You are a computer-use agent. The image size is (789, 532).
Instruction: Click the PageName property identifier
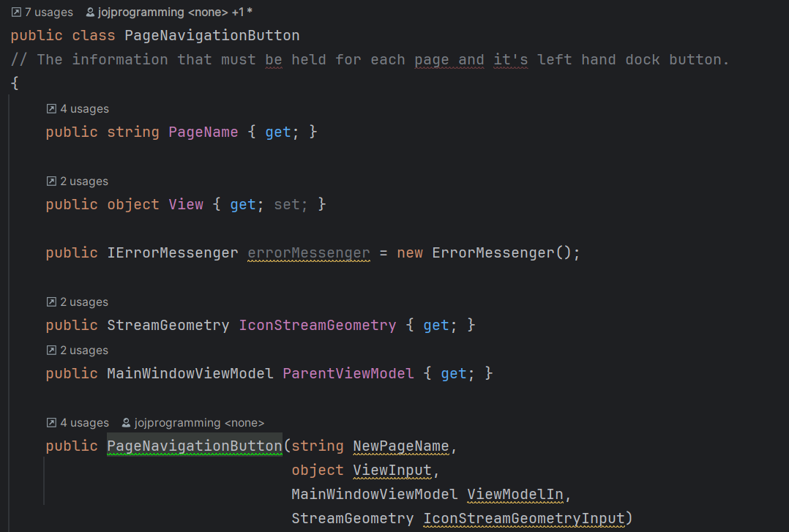point(203,132)
